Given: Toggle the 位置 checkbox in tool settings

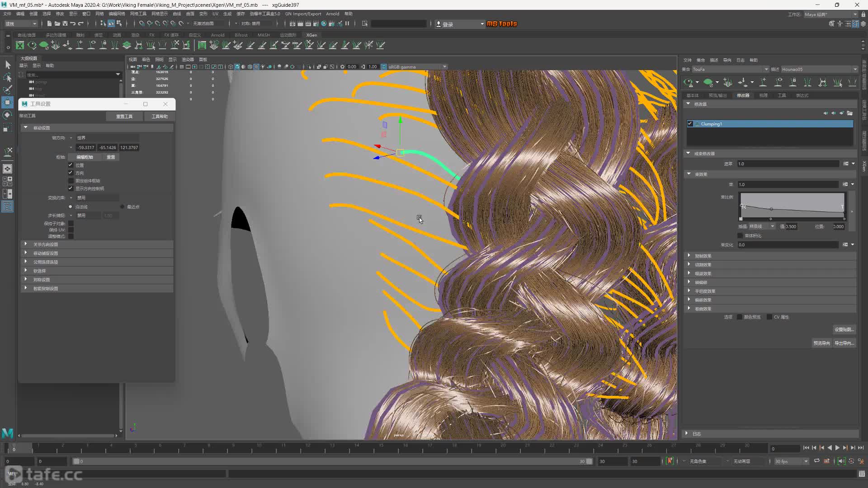Looking at the screenshot, I should click(71, 165).
